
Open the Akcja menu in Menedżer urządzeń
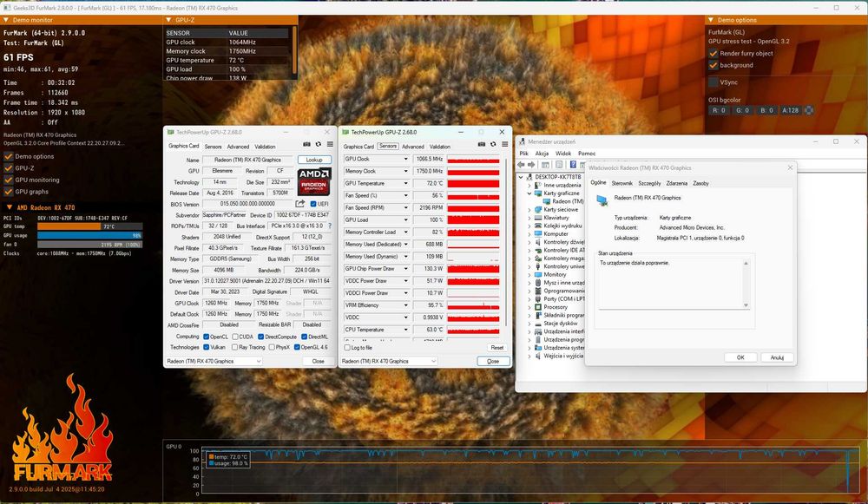pos(542,154)
